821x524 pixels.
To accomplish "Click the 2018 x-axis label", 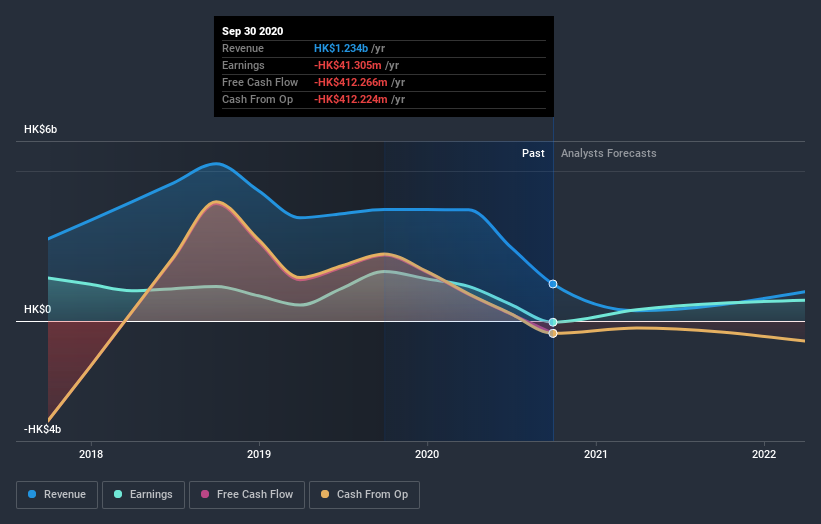I will [x=91, y=454].
